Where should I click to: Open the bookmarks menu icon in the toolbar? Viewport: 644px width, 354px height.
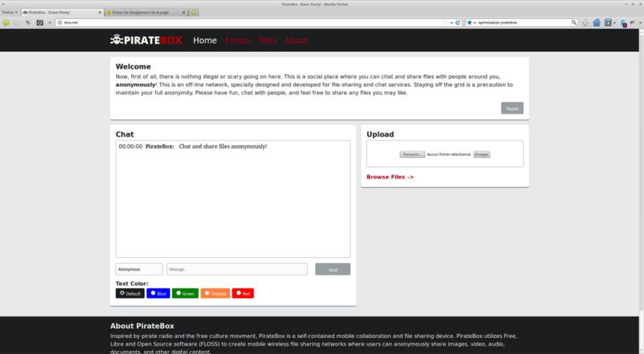tap(608, 23)
